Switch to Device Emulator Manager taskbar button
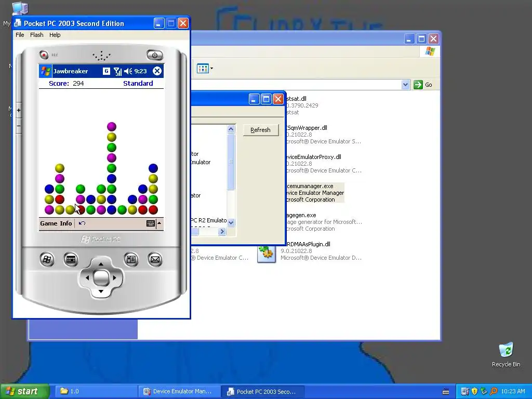The width and height of the screenshot is (532, 399). [180, 392]
